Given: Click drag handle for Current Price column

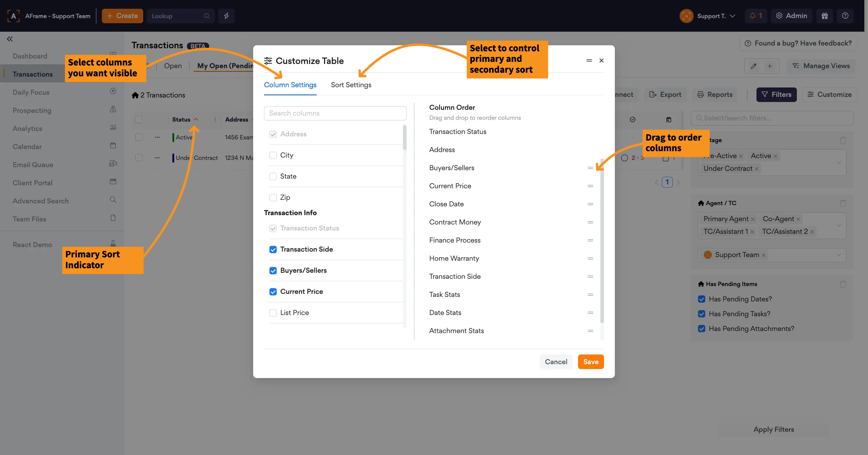Looking at the screenshot, I should tap(590, 186).
